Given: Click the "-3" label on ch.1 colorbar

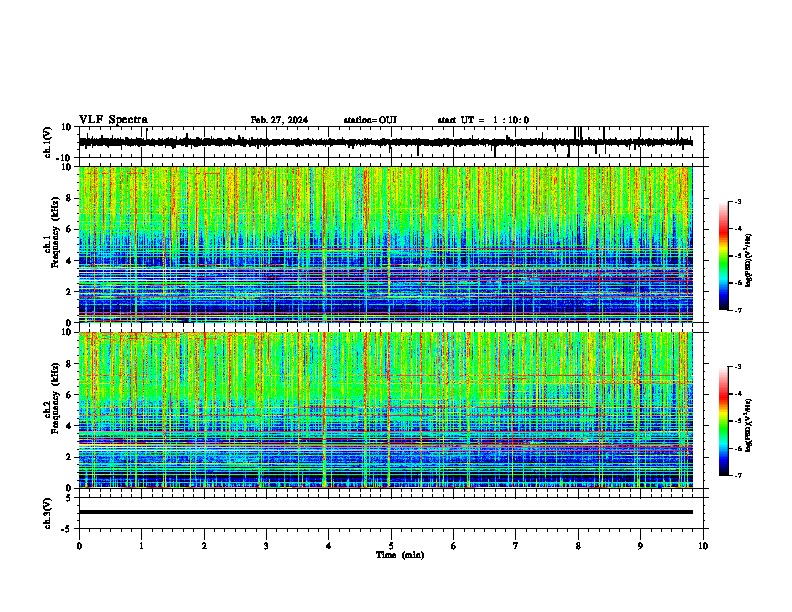Looking at the screenshot, I should [x=737, y=201].
